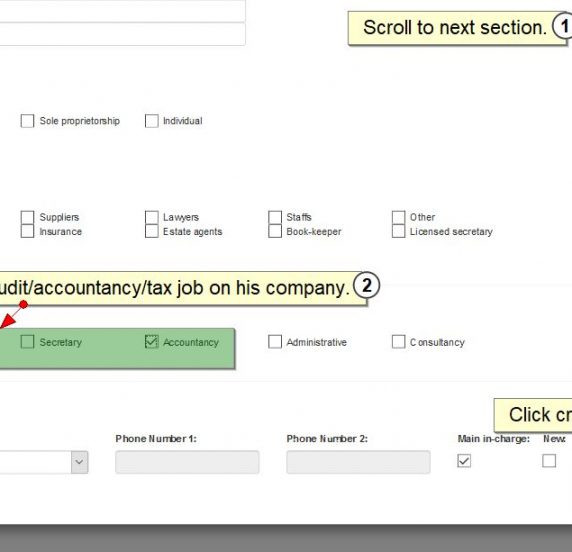Select the Secretary service checkbox
Viewport: 572px width, 552px height.
point(27,342)
